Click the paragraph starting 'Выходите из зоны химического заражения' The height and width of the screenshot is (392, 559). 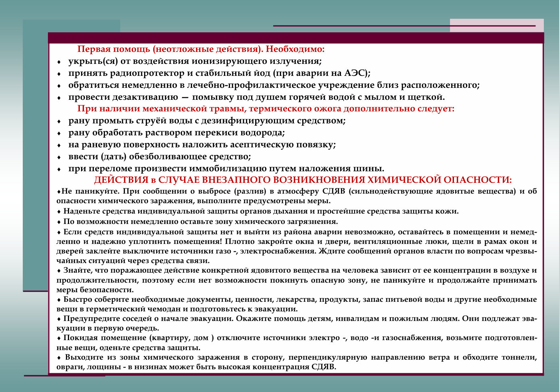pos(297,362)
